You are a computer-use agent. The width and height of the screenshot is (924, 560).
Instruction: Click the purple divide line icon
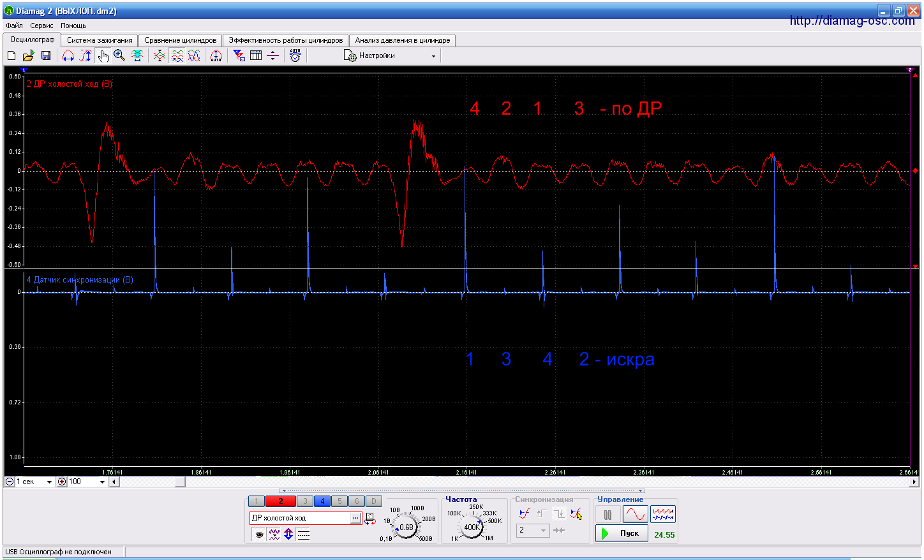(273, 56)
